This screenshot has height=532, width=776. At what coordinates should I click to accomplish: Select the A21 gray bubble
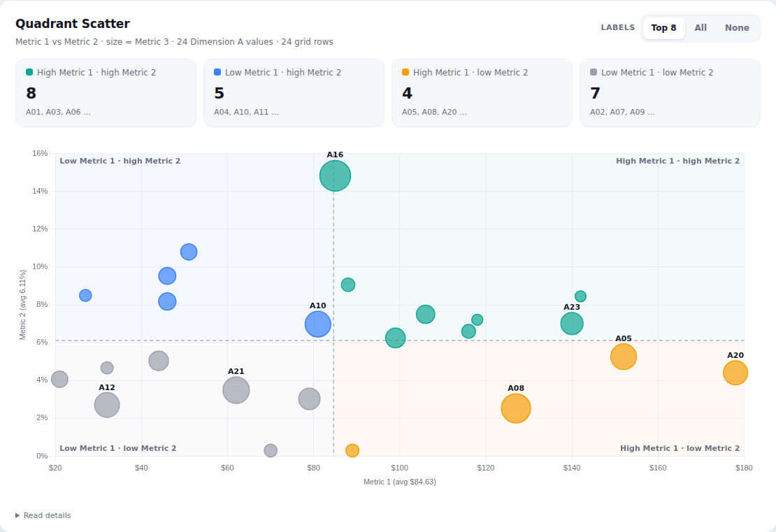click(x=236, y=390)
